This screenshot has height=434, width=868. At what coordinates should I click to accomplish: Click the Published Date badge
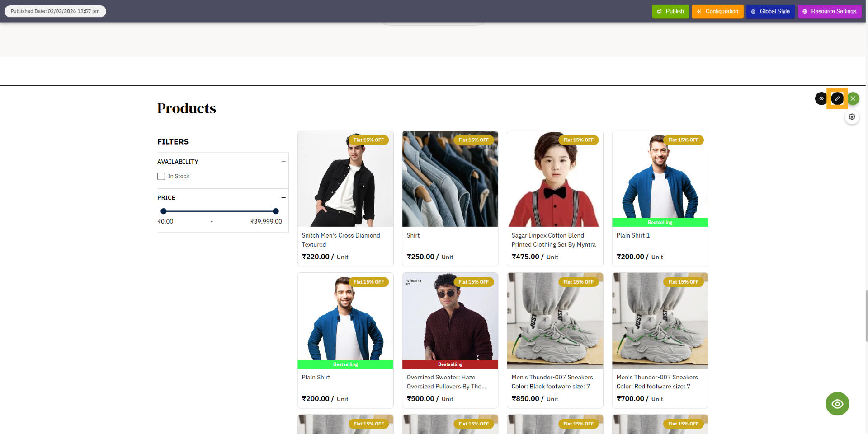pos(55,11)
